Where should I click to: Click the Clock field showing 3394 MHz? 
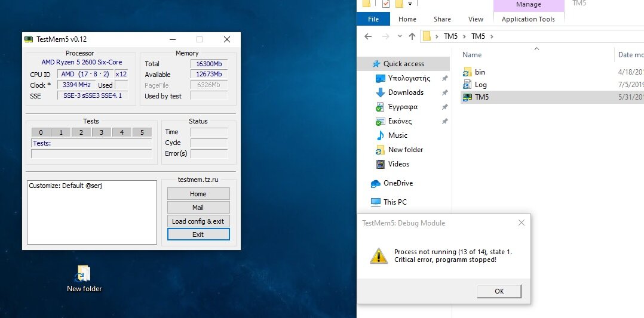point(77,85)
